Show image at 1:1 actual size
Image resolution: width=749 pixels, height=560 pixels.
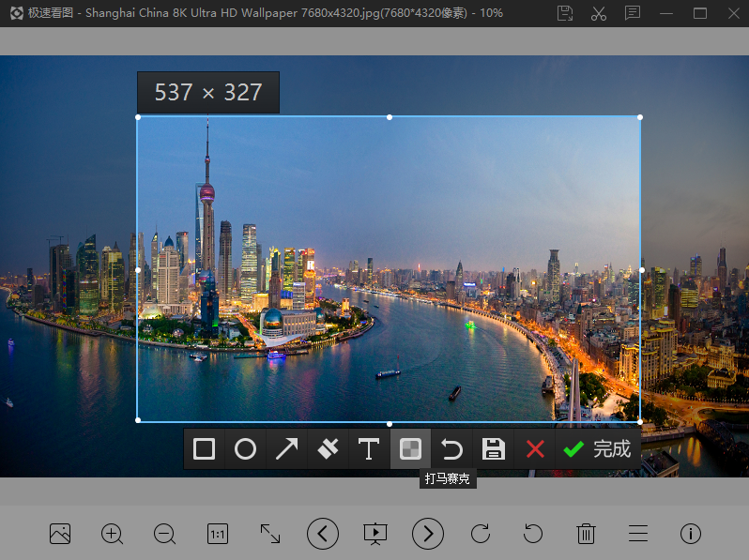[x=218, y=534]
